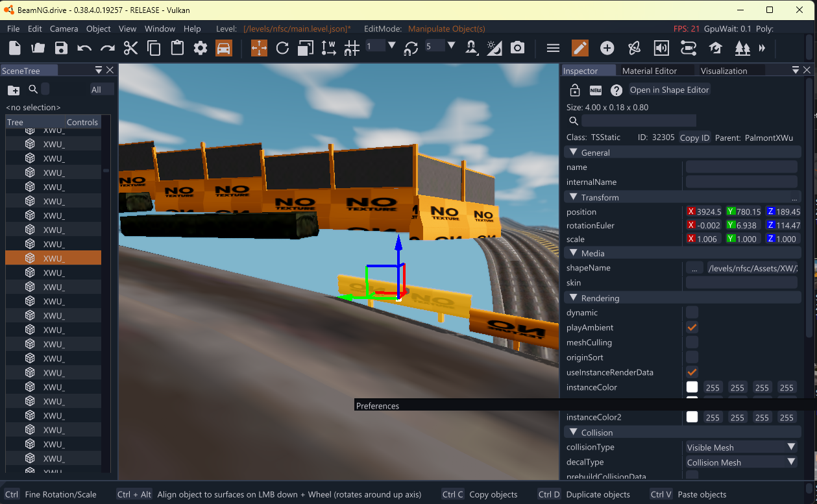
Task: Click the NEW badge button in Inspector
Action: click(596, 90)
